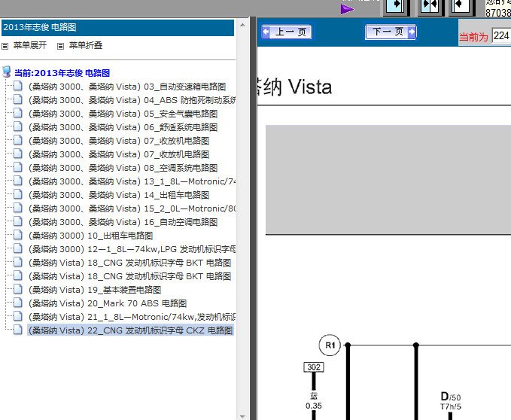Click document icon beside 08_空调系统电路图

click(x=18, y=167)
